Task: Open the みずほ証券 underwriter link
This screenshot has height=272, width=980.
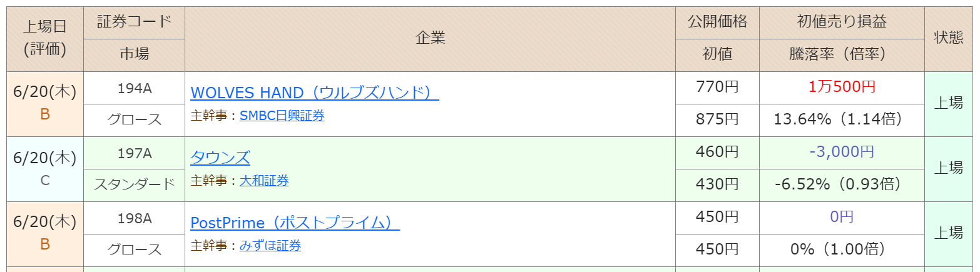Action: tap(270, 245)
